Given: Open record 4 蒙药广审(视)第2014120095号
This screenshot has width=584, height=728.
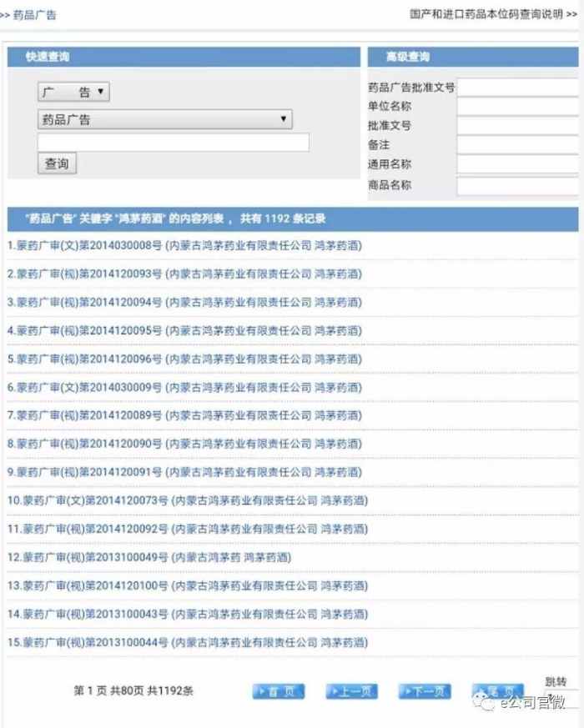Looking at the screenshot, I should 184,330.
